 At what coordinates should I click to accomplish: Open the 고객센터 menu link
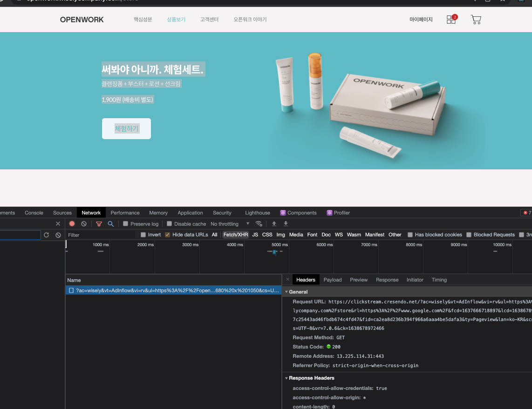(x=209, y=20)
